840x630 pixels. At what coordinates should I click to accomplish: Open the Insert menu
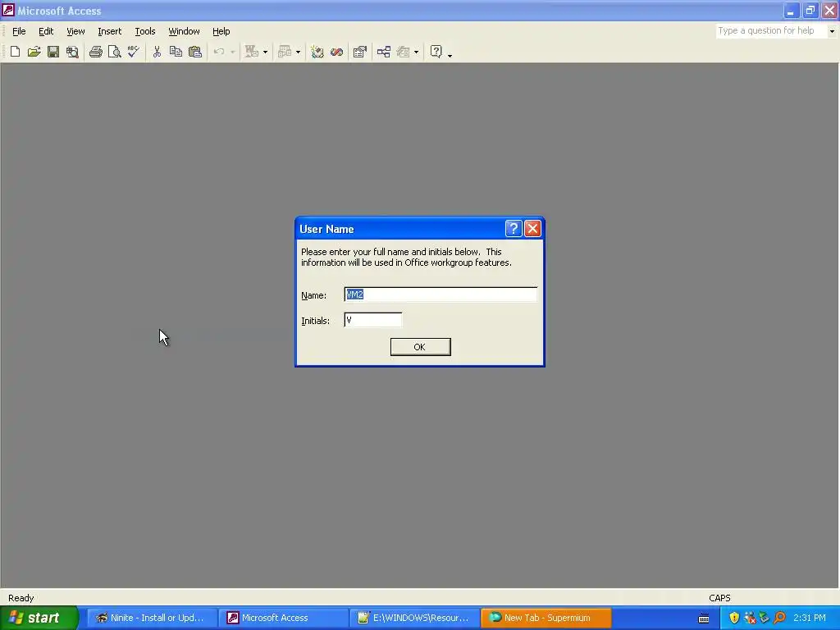(109, 31)
